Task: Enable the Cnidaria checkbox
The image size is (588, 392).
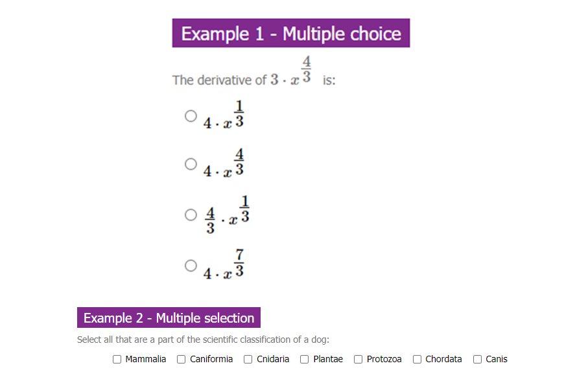Action: 248,360
